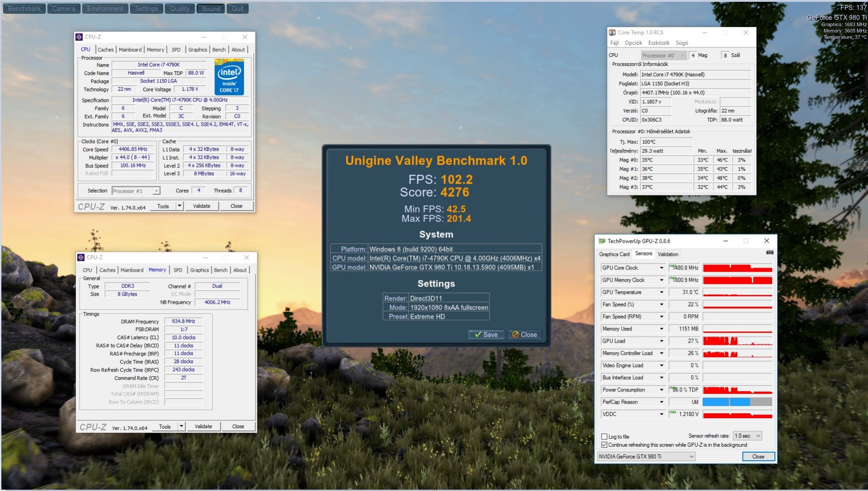Click the Core Speed value field in CPU-Z
The image size is (868, 491).
133,149
